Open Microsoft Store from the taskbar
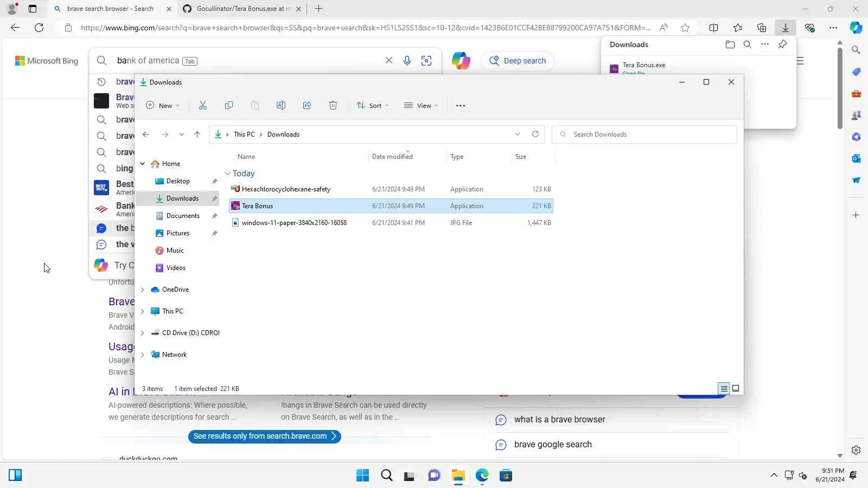 506,476
